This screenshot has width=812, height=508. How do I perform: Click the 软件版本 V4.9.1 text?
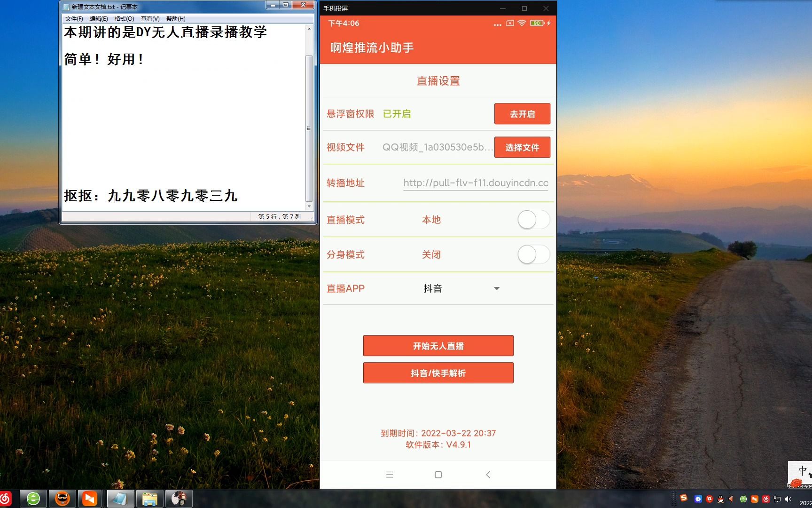coord(438,444)
